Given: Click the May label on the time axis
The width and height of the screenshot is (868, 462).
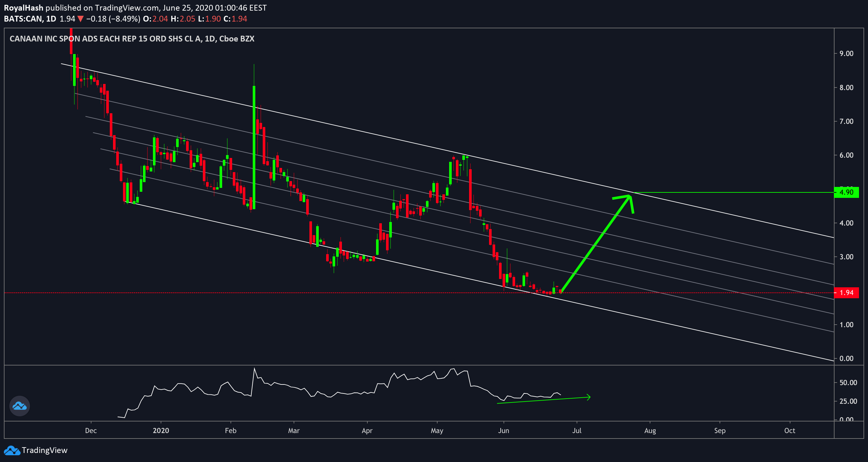Looking at the screenshot, I should point(437,431).
